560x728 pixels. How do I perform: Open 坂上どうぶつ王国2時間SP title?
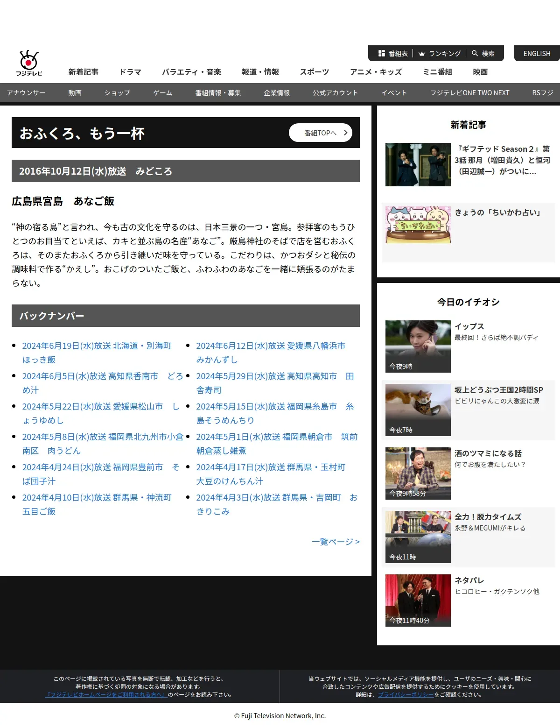tap(499, 390)
